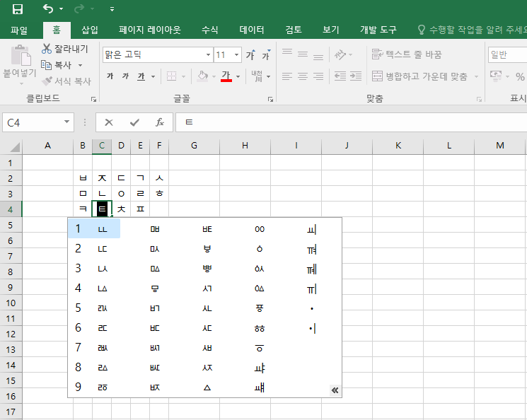Viewport: 527px width, 420px height.
Task: Click the IME list collapse arrows icon
Action: tap(335, 390)
